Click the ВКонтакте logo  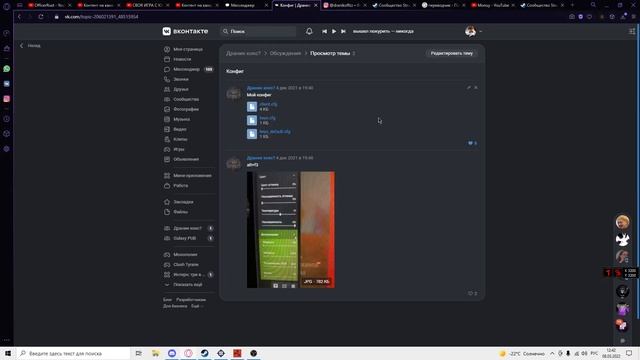(185, 31)
